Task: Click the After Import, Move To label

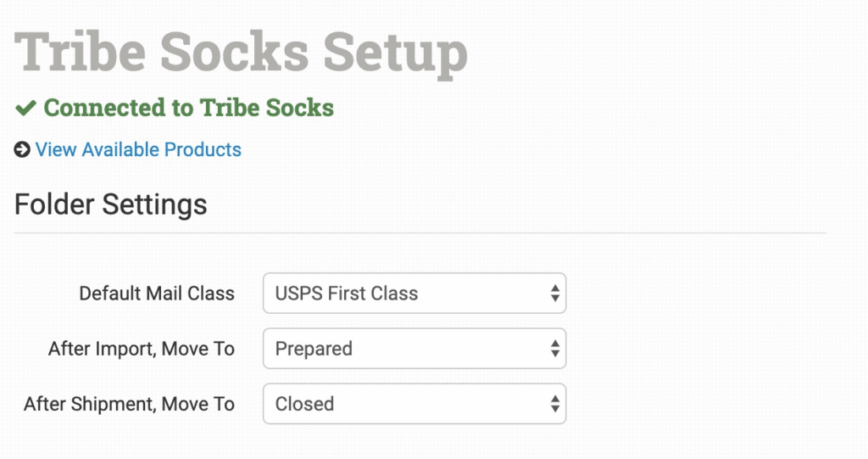Action: [142, 349]
